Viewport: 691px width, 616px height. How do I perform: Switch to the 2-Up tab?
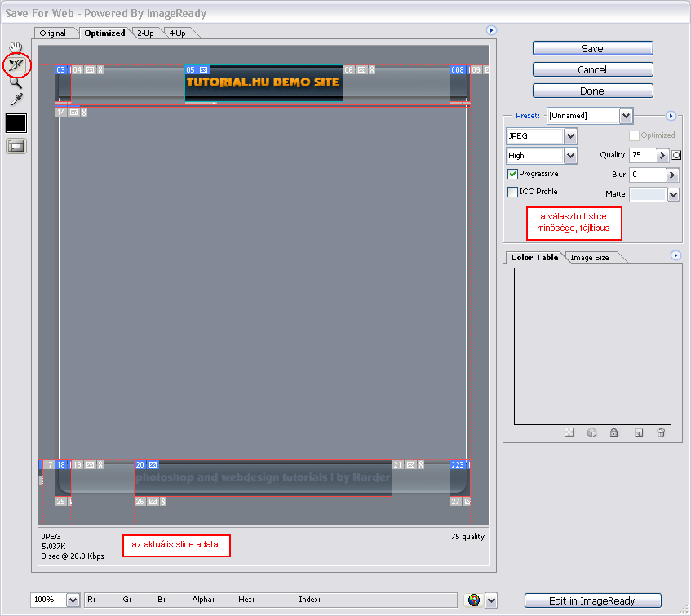coord(145,33)
